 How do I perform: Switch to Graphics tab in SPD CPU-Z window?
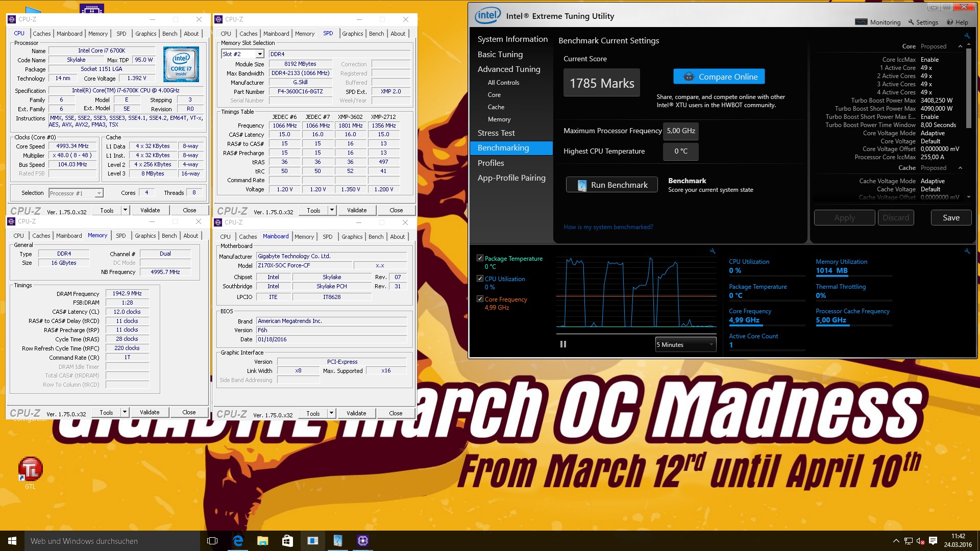click(352, 34)
